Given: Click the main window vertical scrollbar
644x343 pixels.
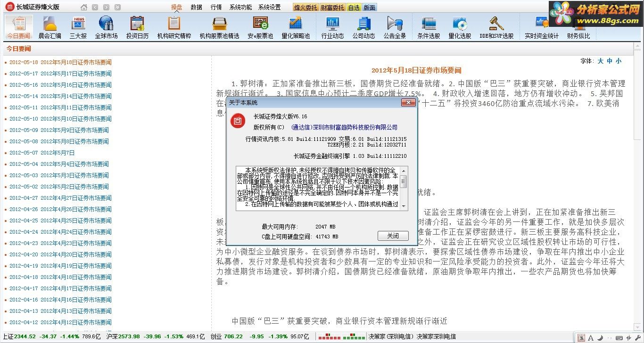Looking at the screenshot, I should pos(637,187).
